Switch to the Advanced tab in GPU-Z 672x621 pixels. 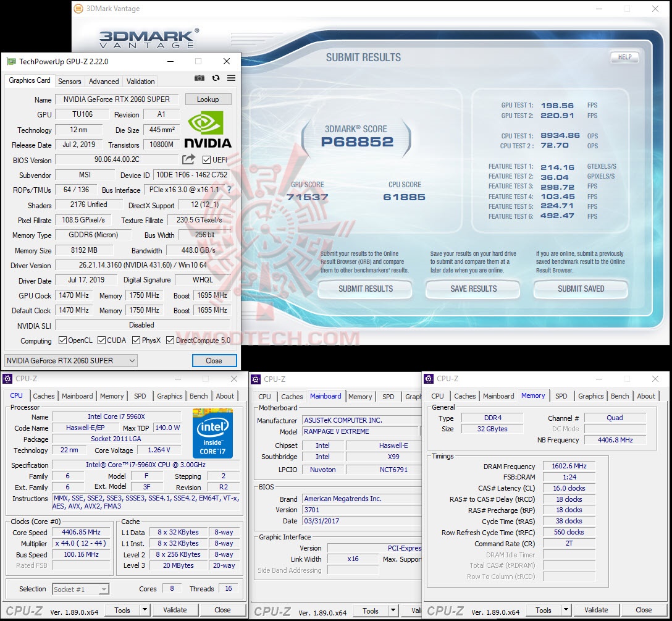point(104,81)
